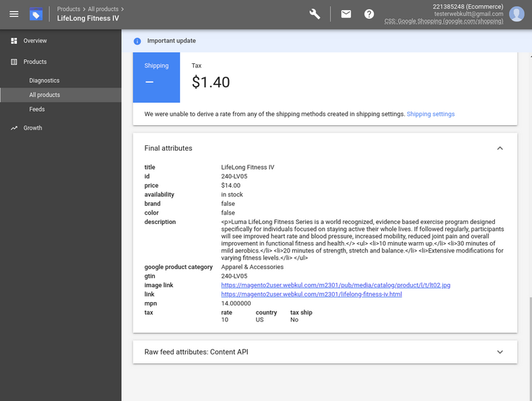532x401 pixels.
Task: Open Products label in sidebar
Action: pyautogui.click(x=35, y=62)
